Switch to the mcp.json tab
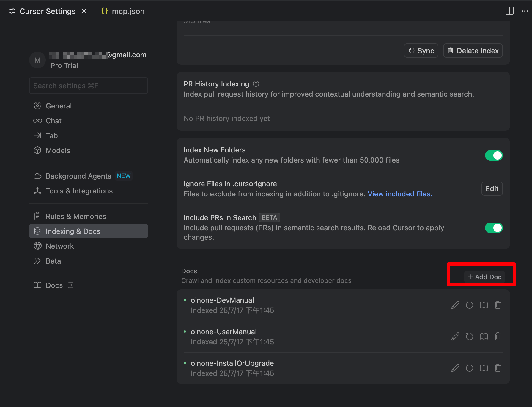This screenshot has width=532, height=407. coord(123,11)
